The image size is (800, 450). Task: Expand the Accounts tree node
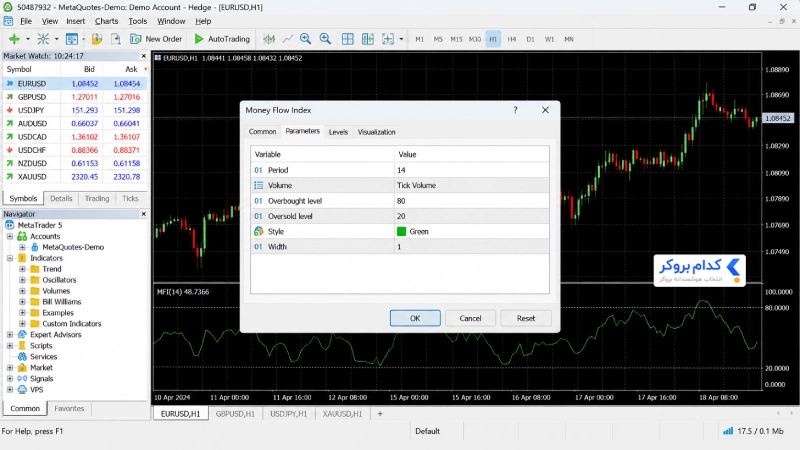(10, 236)
